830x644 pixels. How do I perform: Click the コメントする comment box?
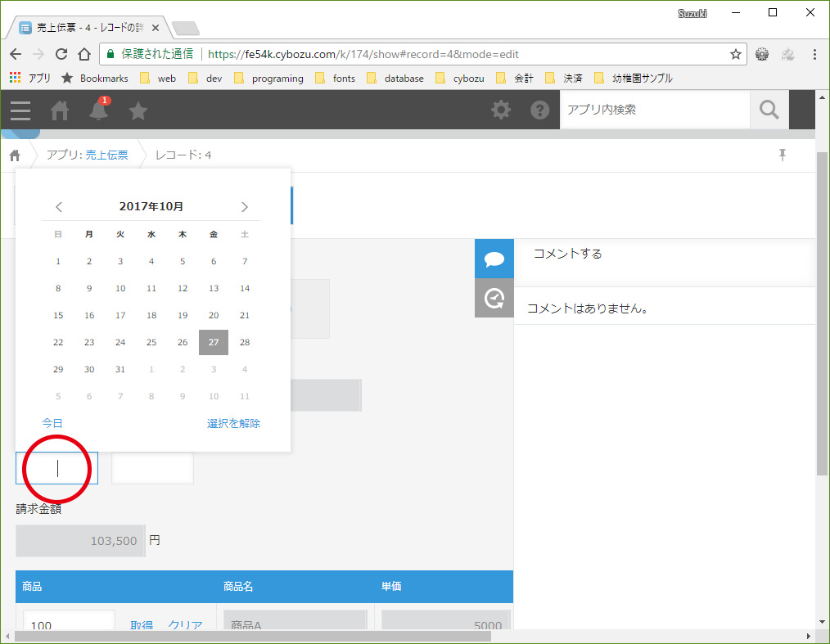tap(665, 262)
